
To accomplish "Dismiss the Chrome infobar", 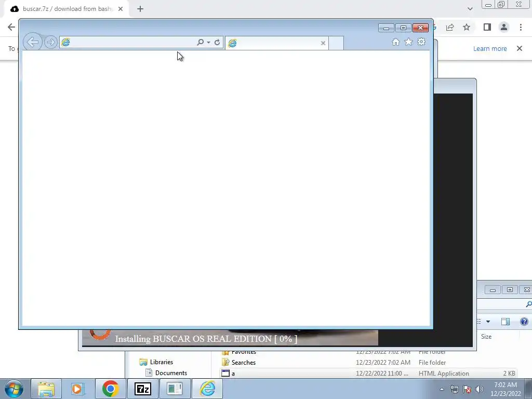I will pos(520,48).
